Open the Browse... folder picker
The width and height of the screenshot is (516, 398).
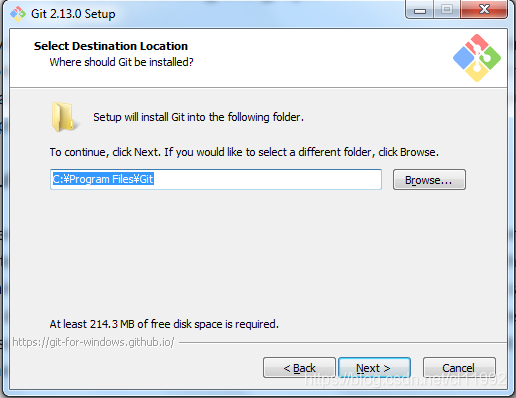(x=429, y=180)
